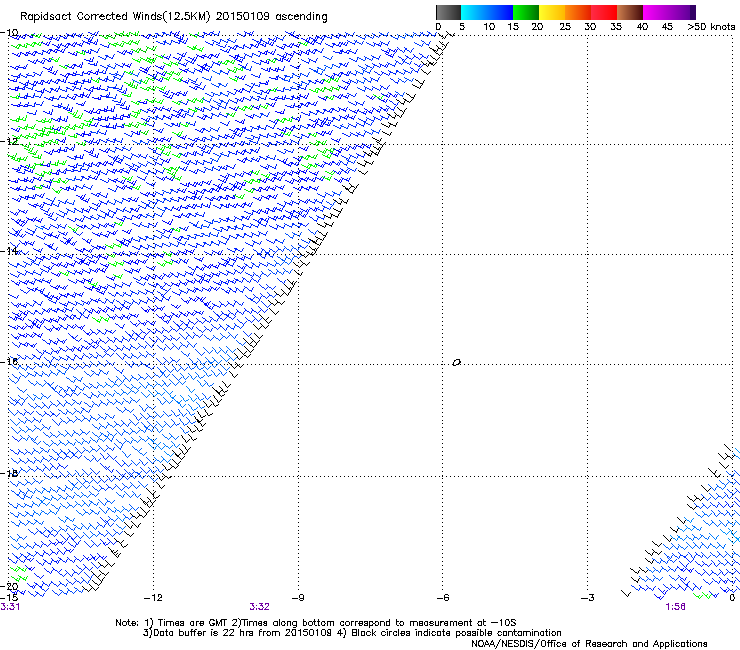The width and height of the screenshot is (740, 650).
Task: Click the '1:56' purple time label
Action: coord(675,607)
